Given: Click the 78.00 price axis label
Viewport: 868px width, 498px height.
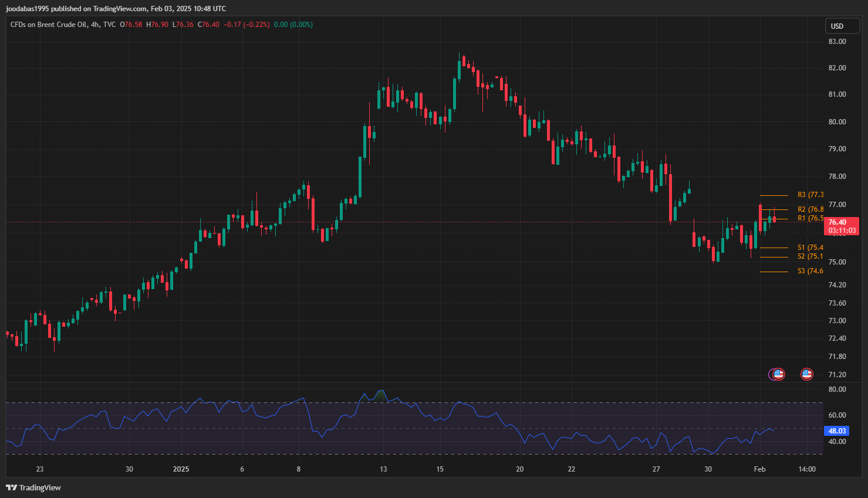Looking at the screenshot, I should click(x=837, y=177).
